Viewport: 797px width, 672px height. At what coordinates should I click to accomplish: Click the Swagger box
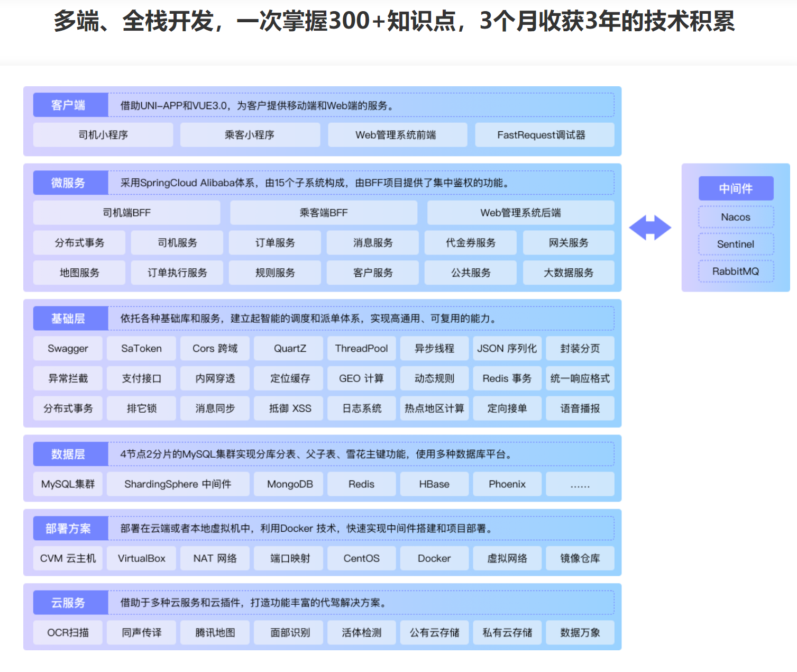coord(68,348)
